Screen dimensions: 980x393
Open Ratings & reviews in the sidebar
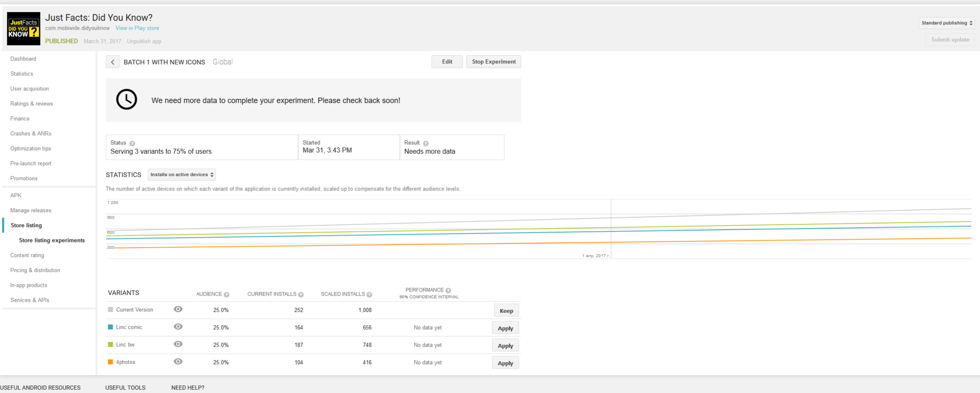tap(32, 104)
